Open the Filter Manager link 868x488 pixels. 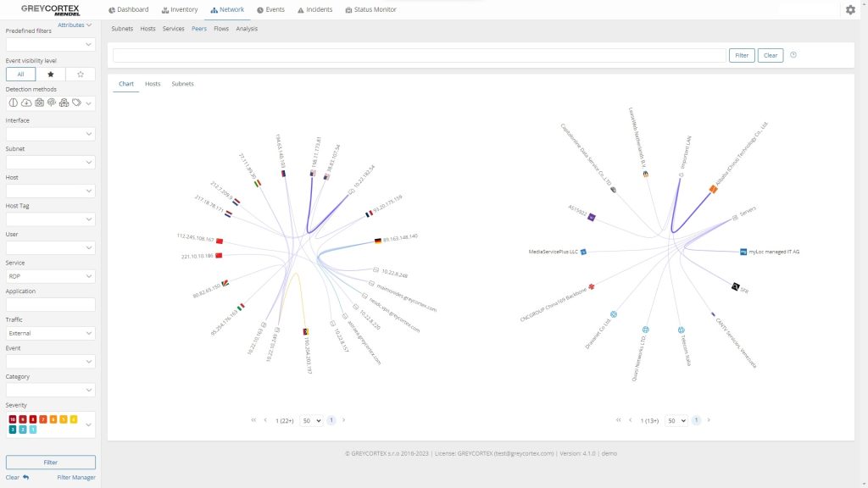click(76, 477)
